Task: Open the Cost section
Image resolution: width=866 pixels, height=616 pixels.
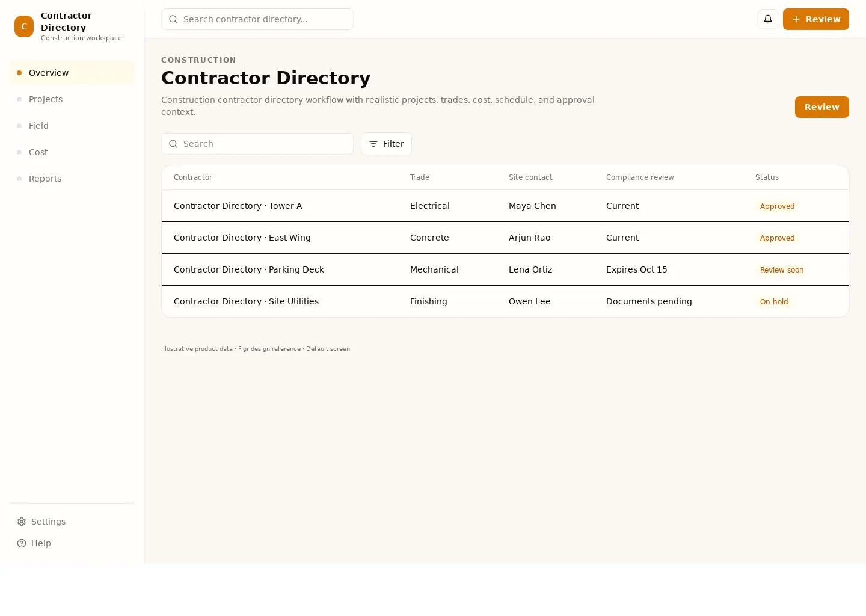Action: point(72,152)
